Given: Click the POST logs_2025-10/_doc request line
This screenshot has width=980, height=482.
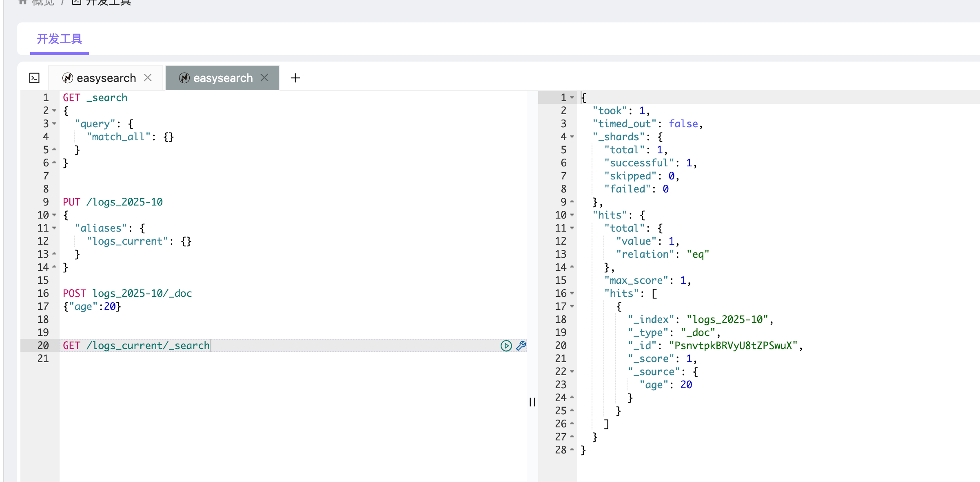Looking at the screenshot, I should (x=127, y=294).
